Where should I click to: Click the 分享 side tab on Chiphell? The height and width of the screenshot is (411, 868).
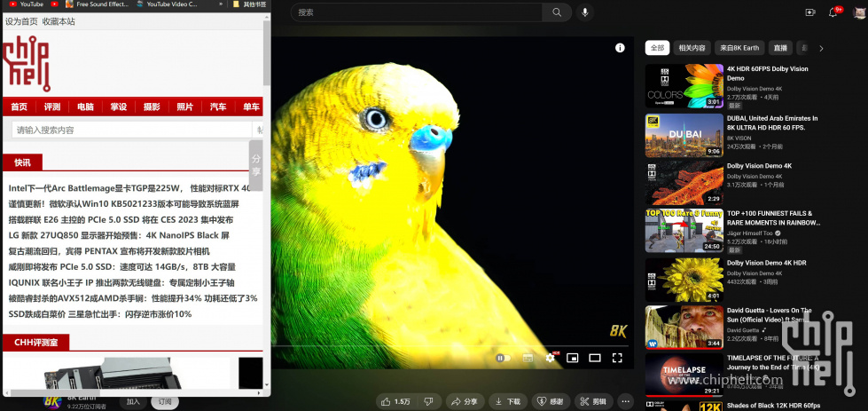pyautogui.click(x=255, y=165)
